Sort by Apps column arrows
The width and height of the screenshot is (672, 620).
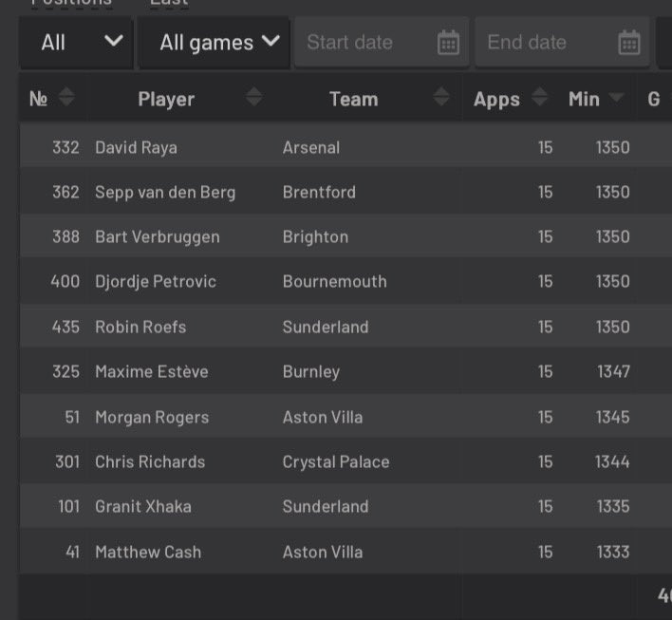539,97
